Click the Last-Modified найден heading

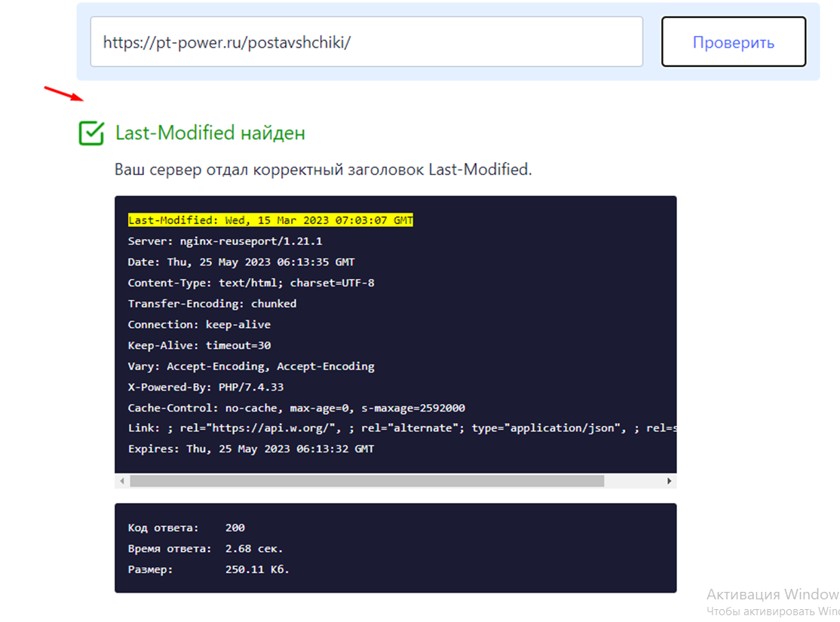tap(210, 133)
